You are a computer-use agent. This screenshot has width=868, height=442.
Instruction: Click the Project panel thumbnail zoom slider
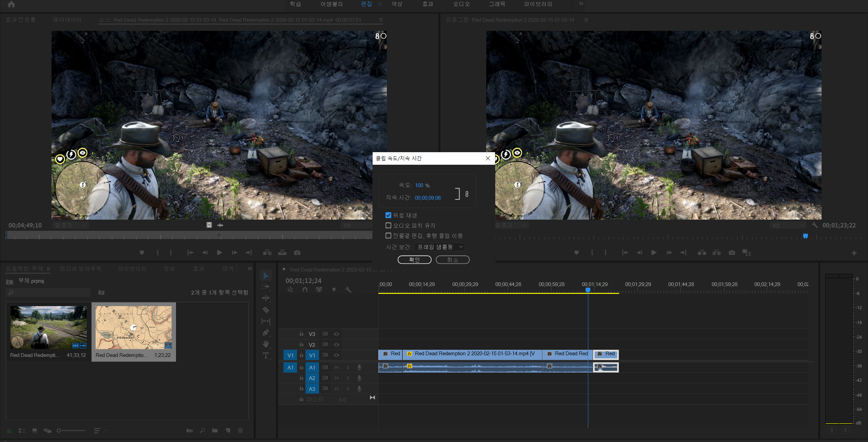tap(59, 430)
